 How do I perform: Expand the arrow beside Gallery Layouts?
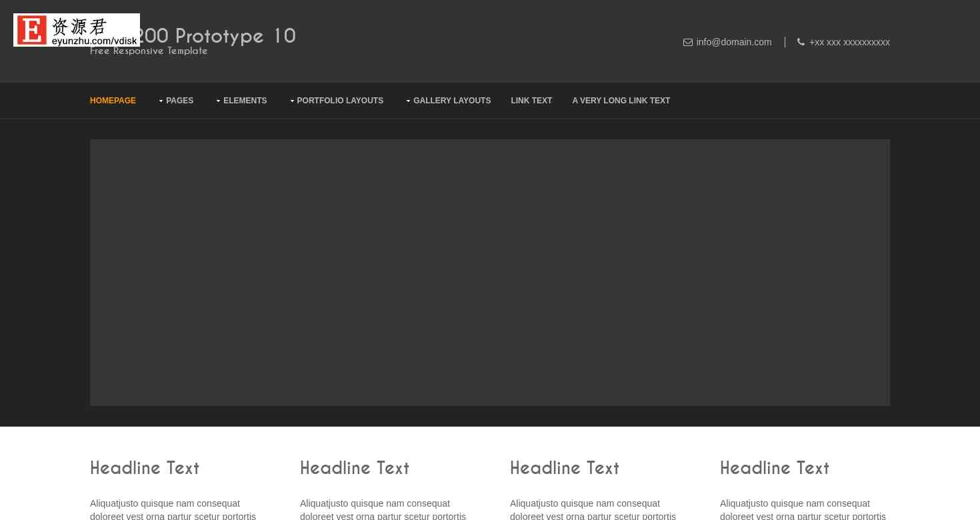click(408, 101)
